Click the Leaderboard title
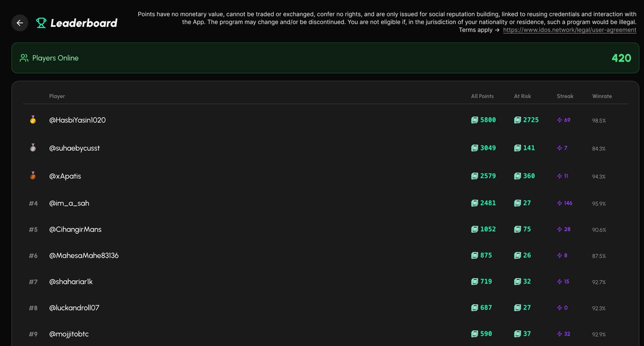Image resolution: width=644 pixels, height=346 pixels. point(84,23)
